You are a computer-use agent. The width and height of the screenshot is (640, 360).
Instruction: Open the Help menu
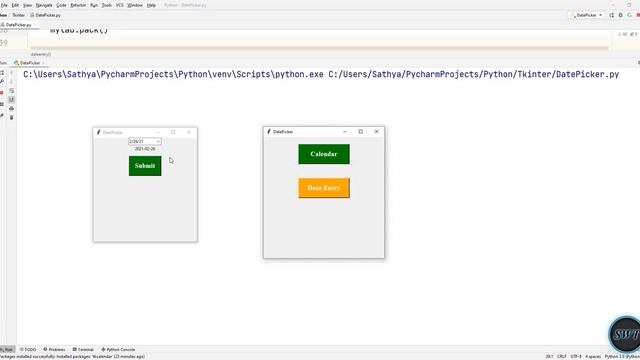(x=151, y=5)
